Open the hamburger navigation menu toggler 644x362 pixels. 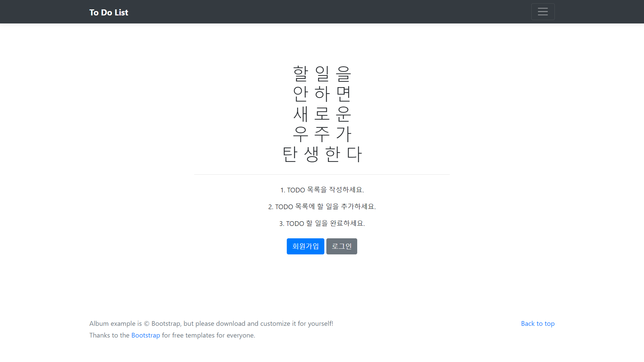[x=543, y=12]
